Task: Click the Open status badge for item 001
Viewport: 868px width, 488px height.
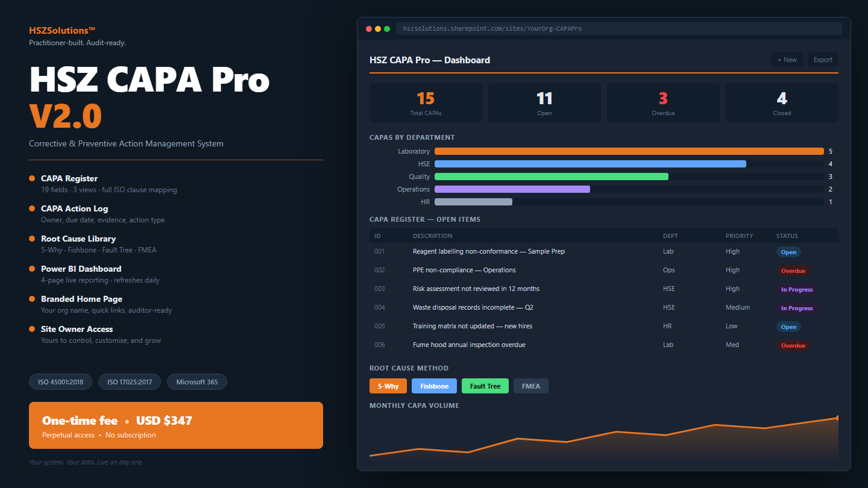Action: (x=788, y=252)
